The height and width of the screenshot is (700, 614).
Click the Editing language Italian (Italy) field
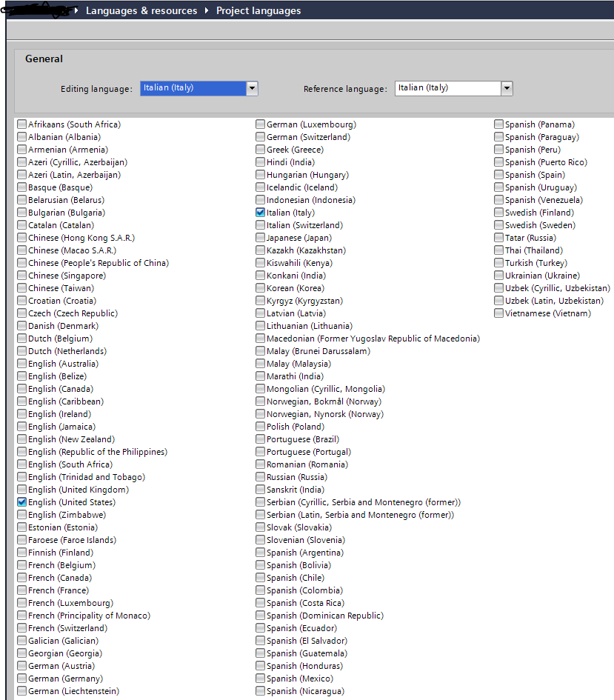tap(193, 88)
